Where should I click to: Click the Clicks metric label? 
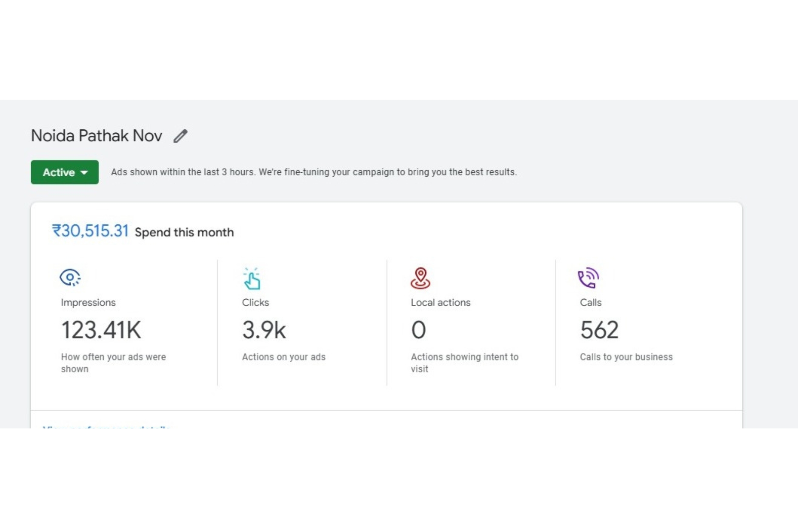(x=255, y=303)
